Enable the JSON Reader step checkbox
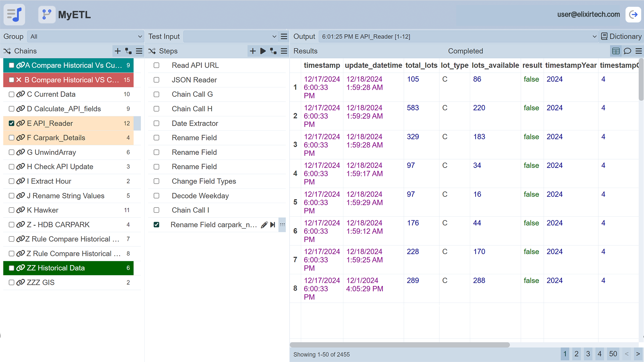This screenshot has width=644, height=362. point(156,80)
